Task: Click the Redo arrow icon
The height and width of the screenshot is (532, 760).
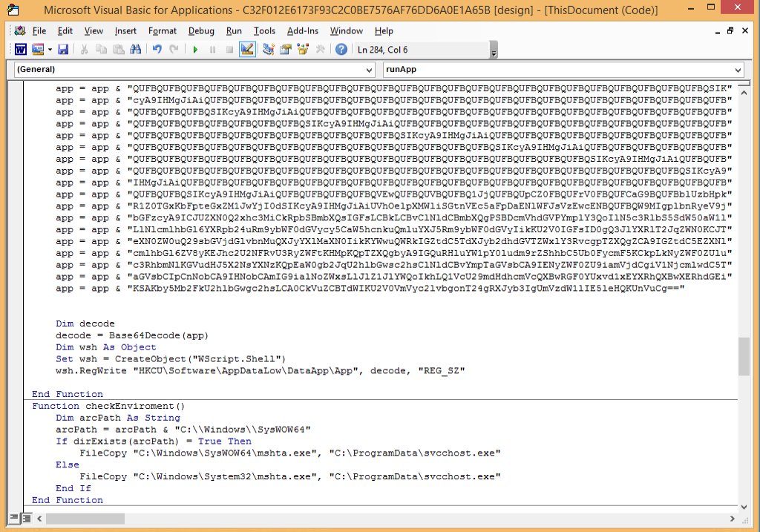Action: coord(174,50)
